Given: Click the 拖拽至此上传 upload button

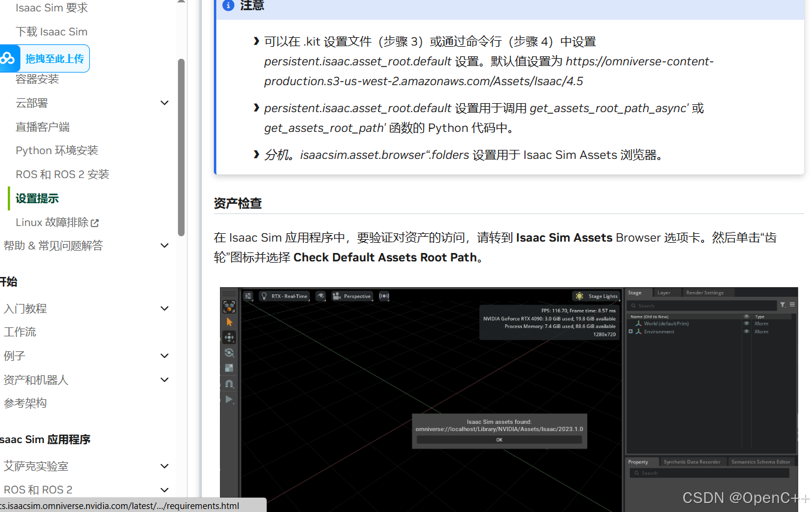Looking at the screenshot, I should point(45,59).
